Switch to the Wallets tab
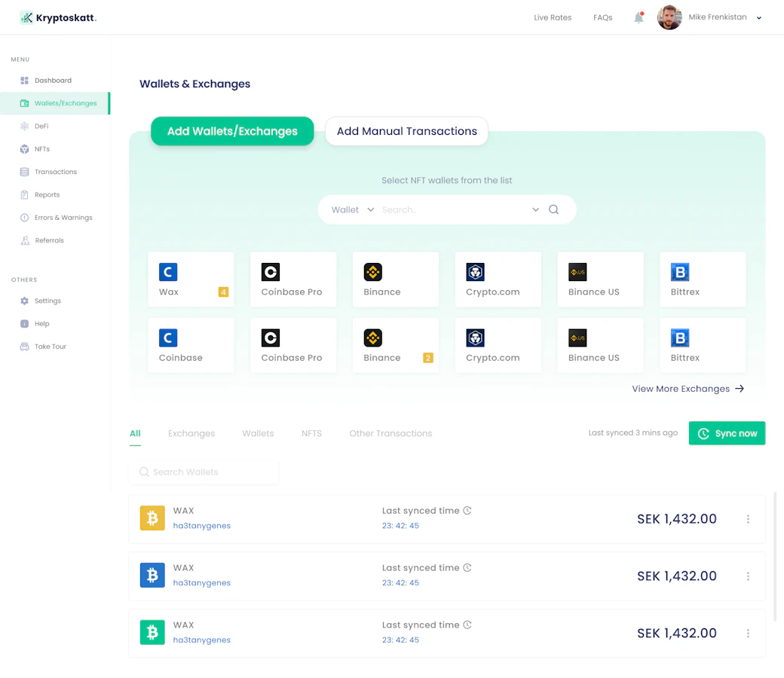The height and width of the screenshot is (678, 784). tap(258, 433)
